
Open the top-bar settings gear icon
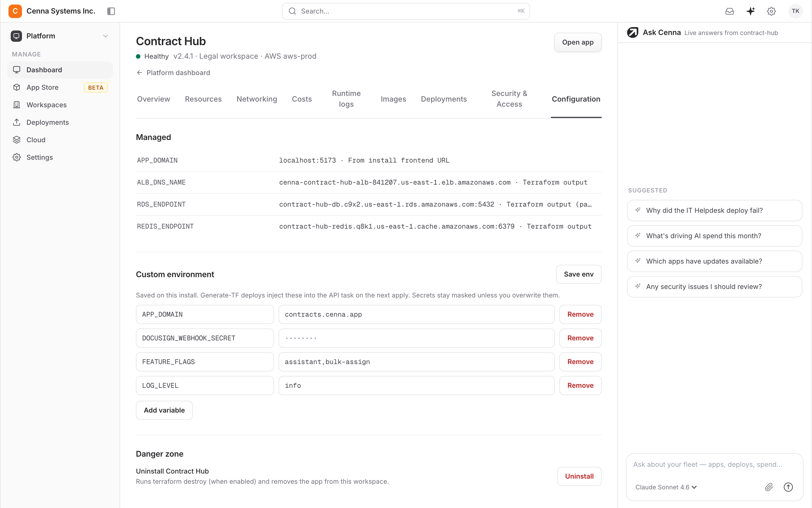pyautogui.click(x=771, y=11)
